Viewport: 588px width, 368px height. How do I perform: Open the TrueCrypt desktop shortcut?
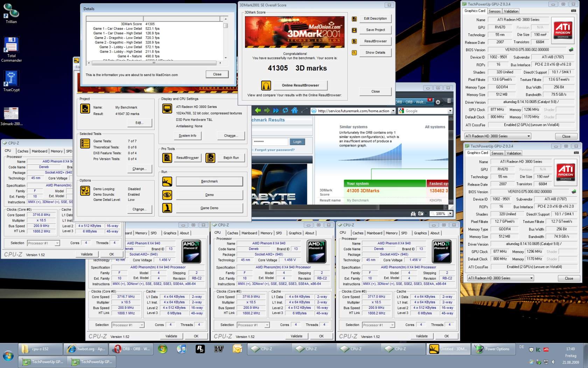(11, 81)
